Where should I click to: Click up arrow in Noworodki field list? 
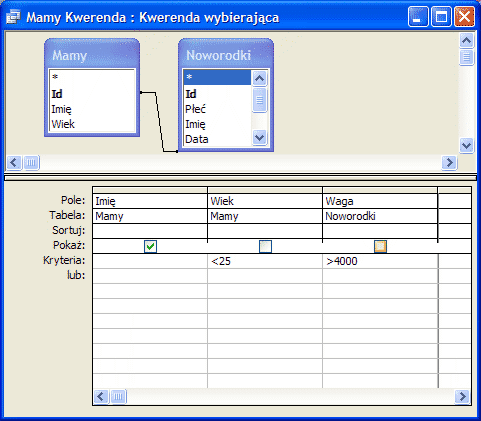[259, 79]
